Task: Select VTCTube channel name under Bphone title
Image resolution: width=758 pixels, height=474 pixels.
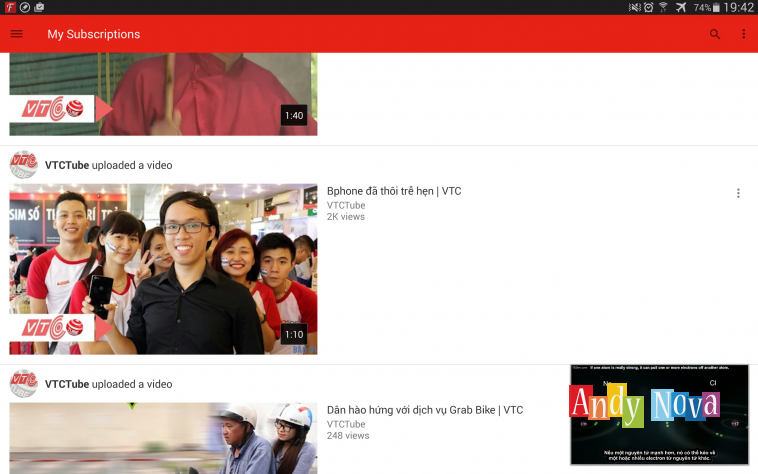Action: pyautogui.click(x=346, y=205)
